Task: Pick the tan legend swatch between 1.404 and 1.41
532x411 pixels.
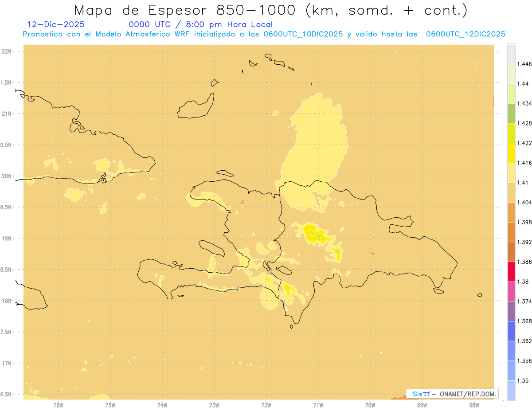Action: pos(511,192)
